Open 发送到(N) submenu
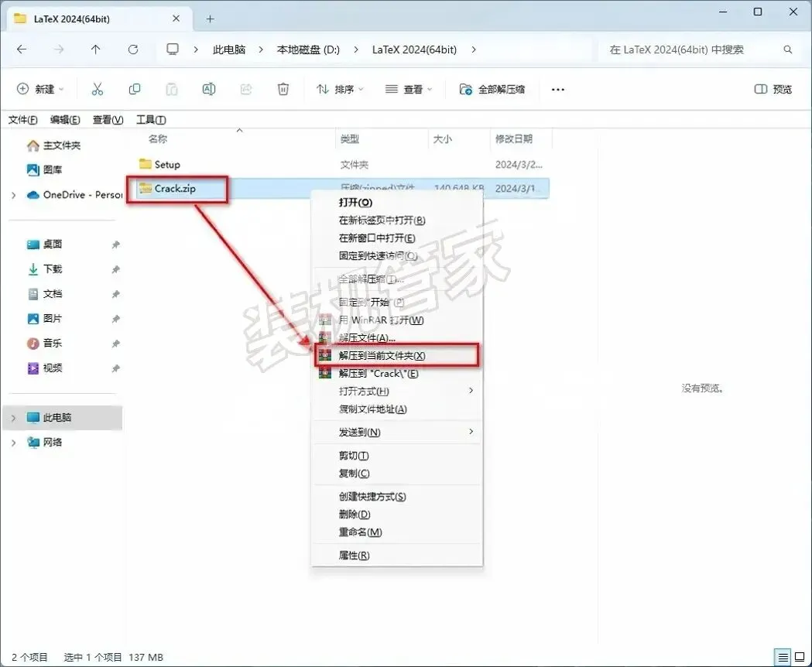812x667 pixels. pyautogui.click(x=396, y=432)
